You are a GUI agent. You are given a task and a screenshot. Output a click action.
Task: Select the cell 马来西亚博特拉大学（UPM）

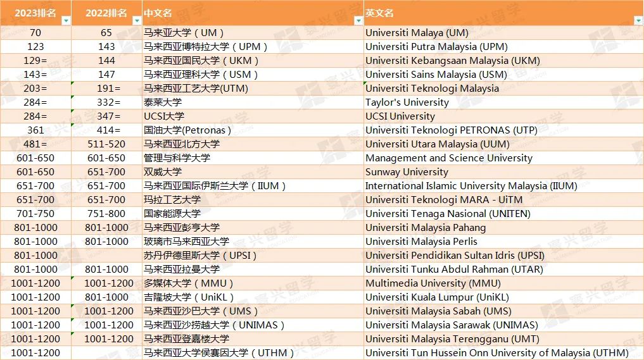click(x=253, y=47)
